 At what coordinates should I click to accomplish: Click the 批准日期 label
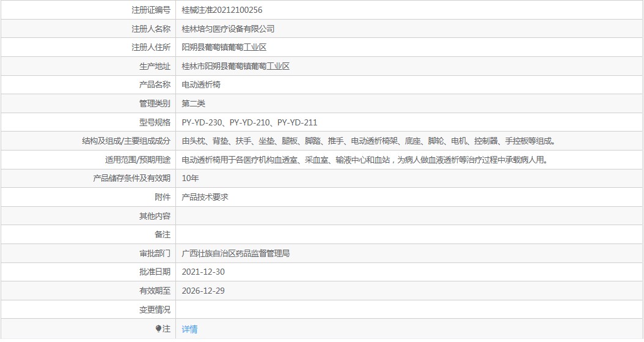pos(155,272)
